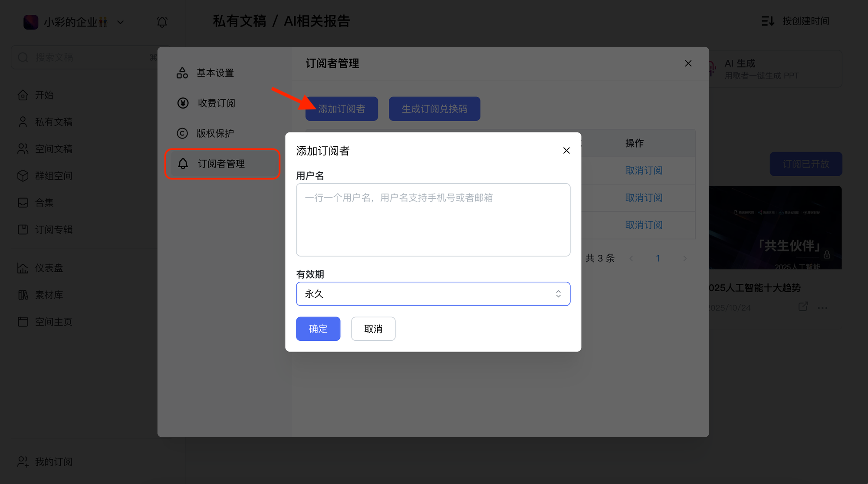Click 取消 cancel button in dialog
The height and width of the screenshot is (484, 868).
tap(373, 329)
